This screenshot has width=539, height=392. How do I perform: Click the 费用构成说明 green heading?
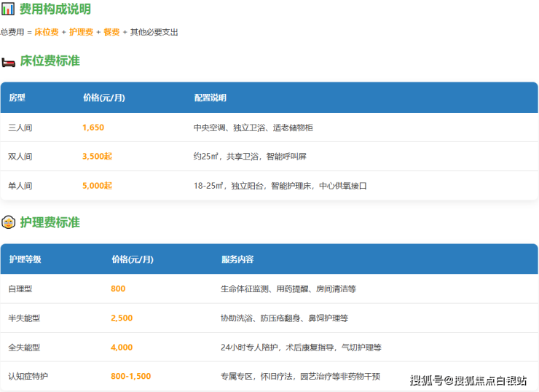[55, 9]
